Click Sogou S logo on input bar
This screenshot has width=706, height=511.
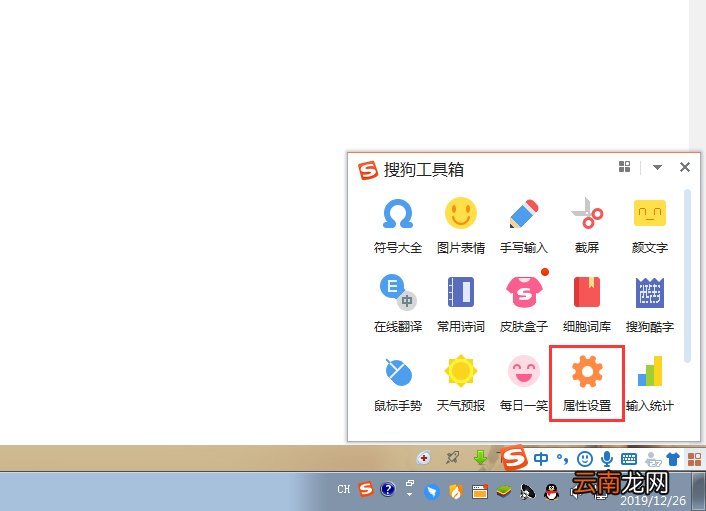pyautogui.click(x=514, y=457)
